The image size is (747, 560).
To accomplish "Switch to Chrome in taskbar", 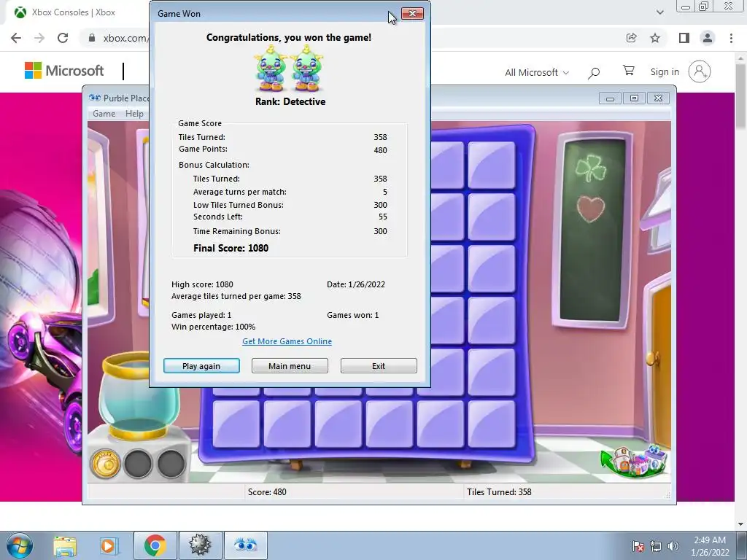I will 155,545.
